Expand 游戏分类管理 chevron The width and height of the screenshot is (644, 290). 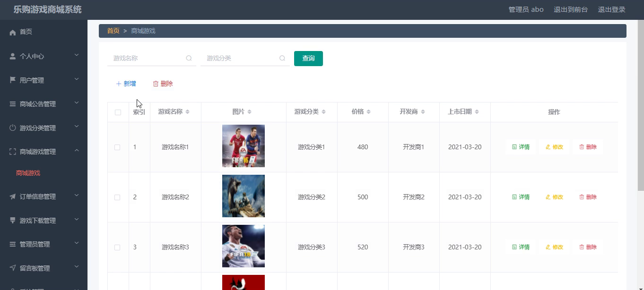click(x=77, y=127)
